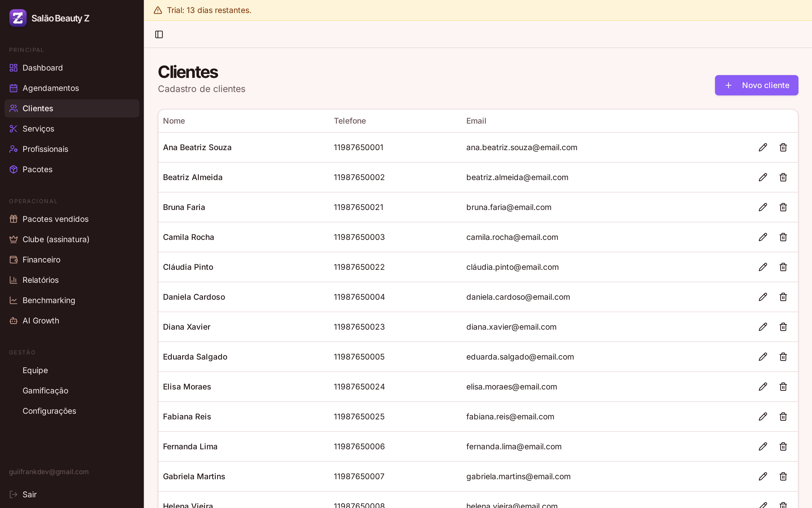The width and height of the screenshot is (812, 508).
Task: Delete client Elisa Moraes
Action: point(783,386)
